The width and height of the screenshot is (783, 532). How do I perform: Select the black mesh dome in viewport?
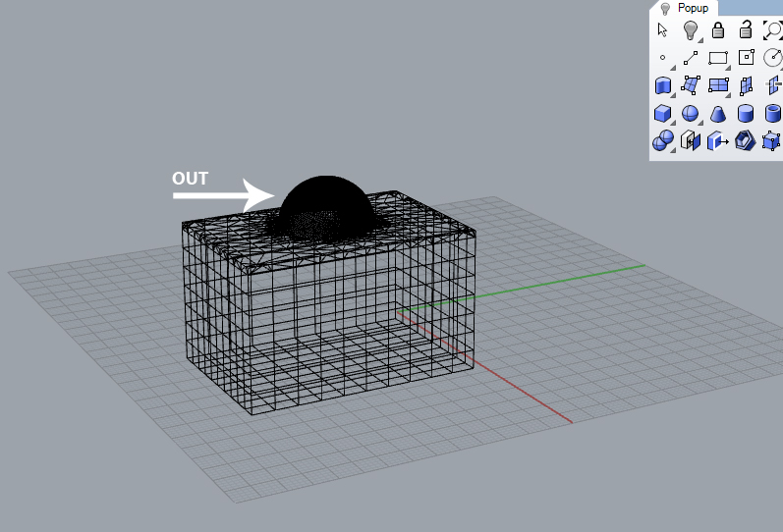(x=324, y=201)
